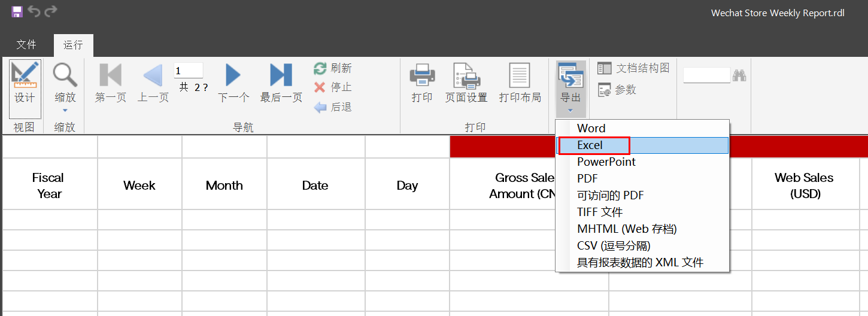Screen dimensions: 868x316
Task: Click the Redo arrow icon
Action: 51,11
